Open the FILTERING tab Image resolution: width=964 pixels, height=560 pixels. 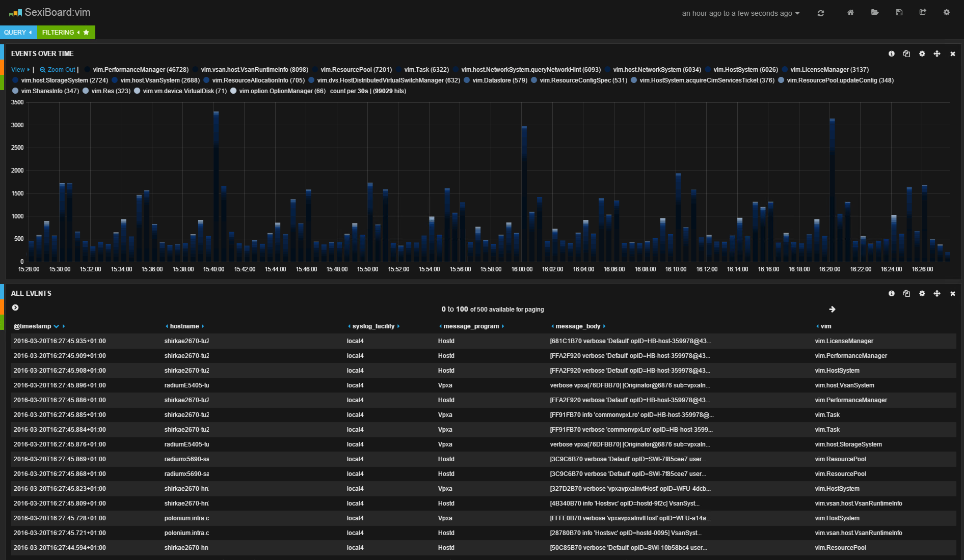[66, 32]
